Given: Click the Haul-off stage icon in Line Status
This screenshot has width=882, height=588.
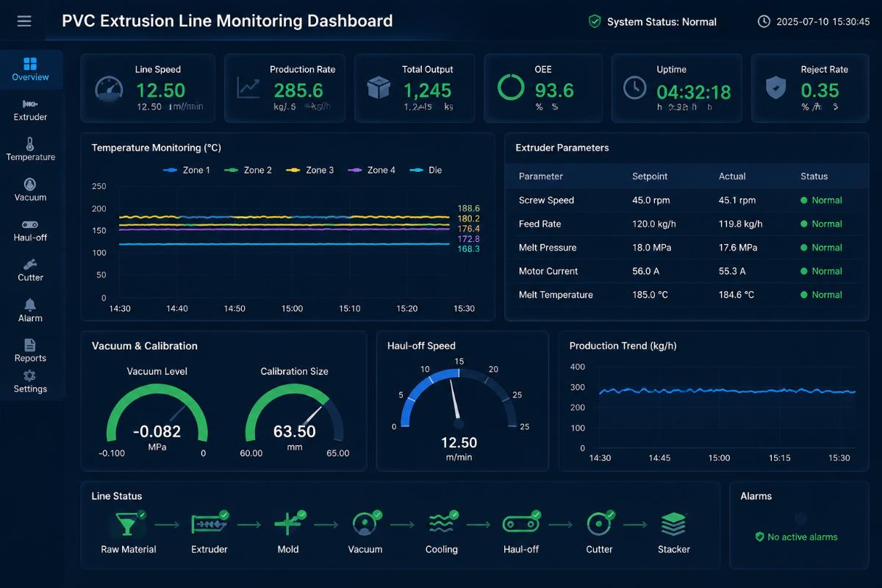Looking at the screenshot, I should click(x=521, y=524).
